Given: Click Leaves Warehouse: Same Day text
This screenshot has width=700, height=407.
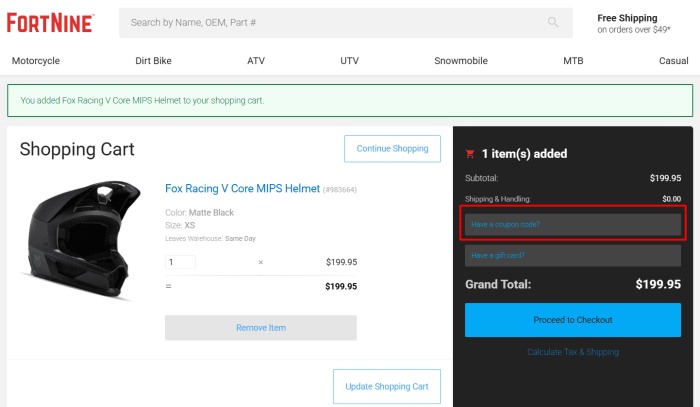Looking at the screenshot, I should click(210, 238).
